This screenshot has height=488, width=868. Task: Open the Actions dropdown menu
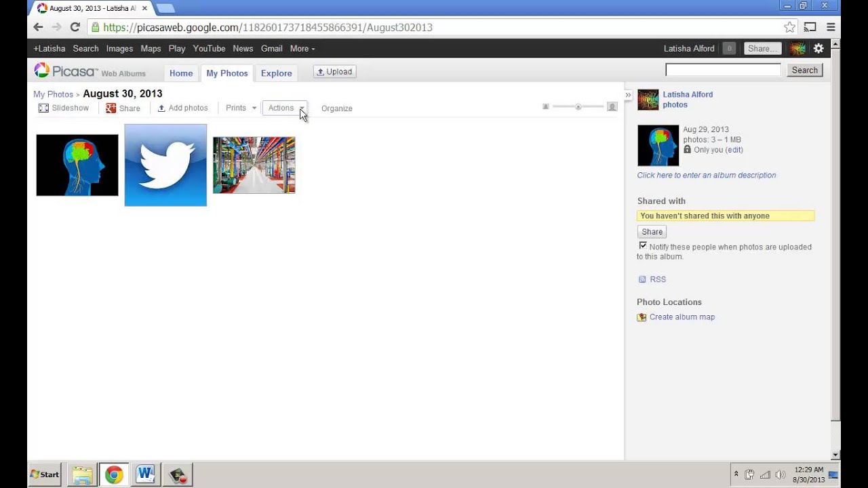(285, 108)
